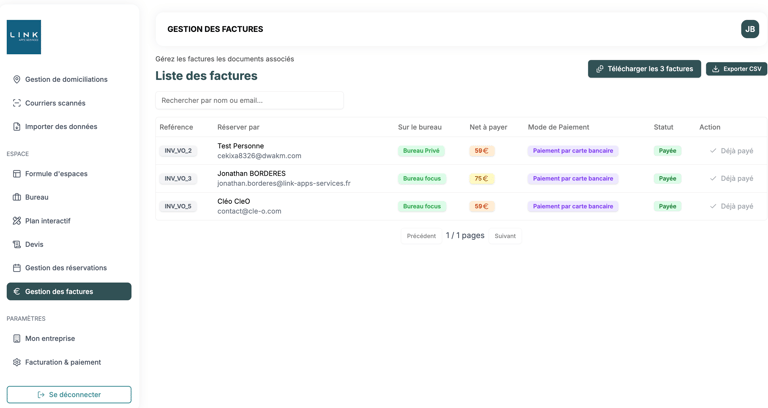Export invoices with Exporter CSV button

point(736,69)
